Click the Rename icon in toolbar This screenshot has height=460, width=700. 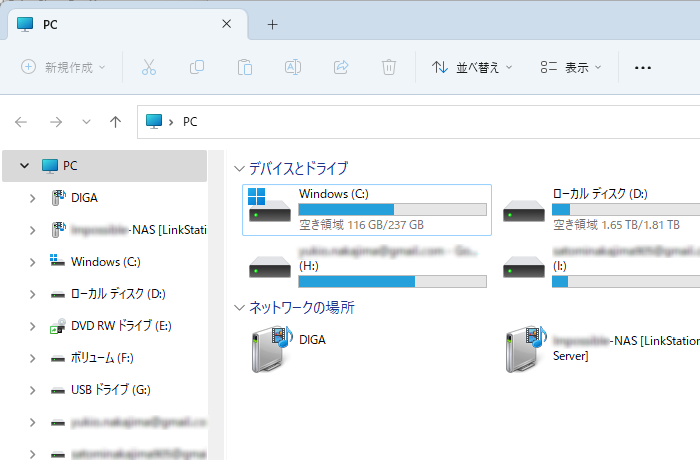click(293, 67)
